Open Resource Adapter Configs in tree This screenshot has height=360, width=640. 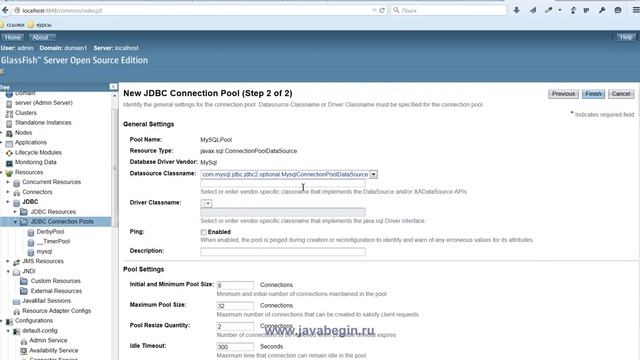click(x=56, y=311)
